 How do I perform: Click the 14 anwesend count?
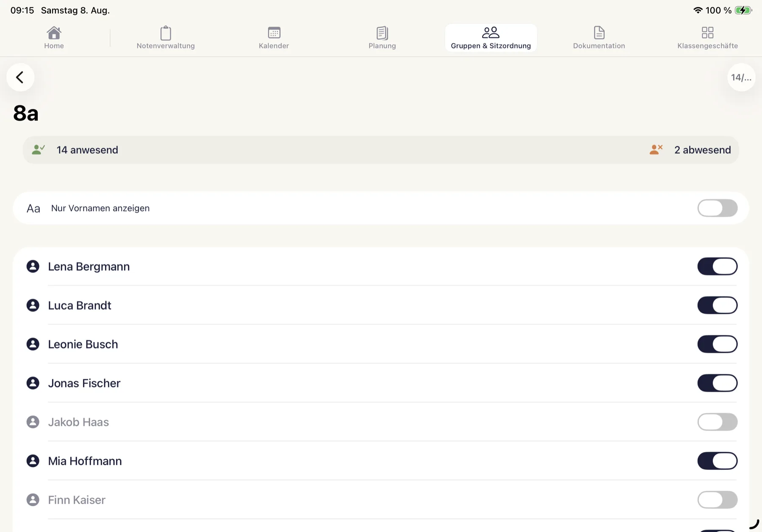tap(87, 150)
